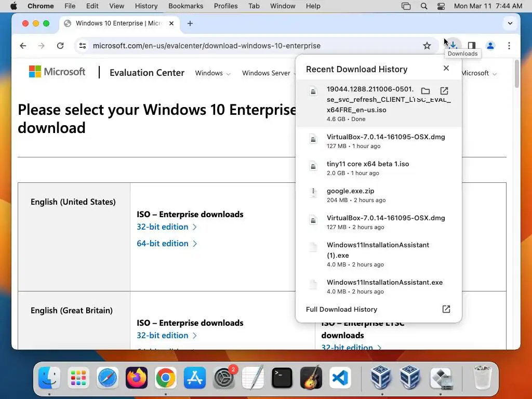Close the Recent Download History popup

pyautogui.click(x=446, y=69)
